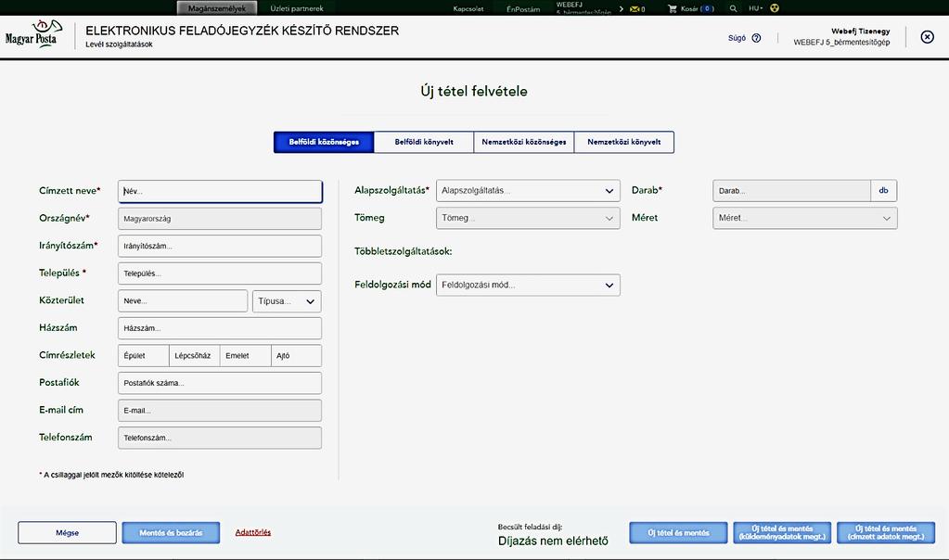Select Belföldi közönséges tab

click(324, 142)
